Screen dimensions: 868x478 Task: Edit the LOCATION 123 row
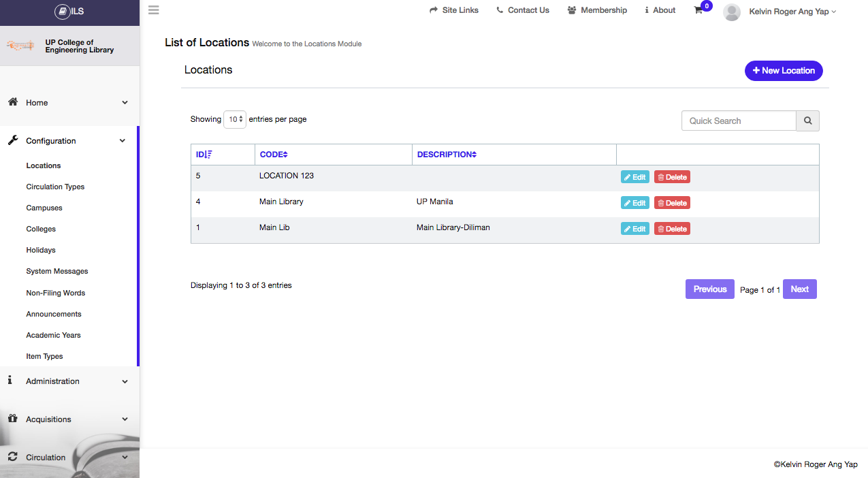[634, 177]
